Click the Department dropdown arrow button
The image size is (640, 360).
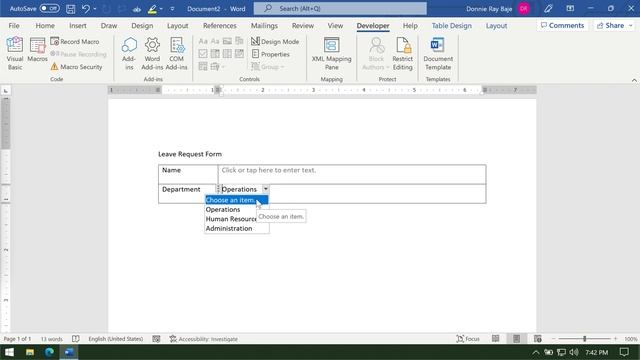[x=265, y=189]
